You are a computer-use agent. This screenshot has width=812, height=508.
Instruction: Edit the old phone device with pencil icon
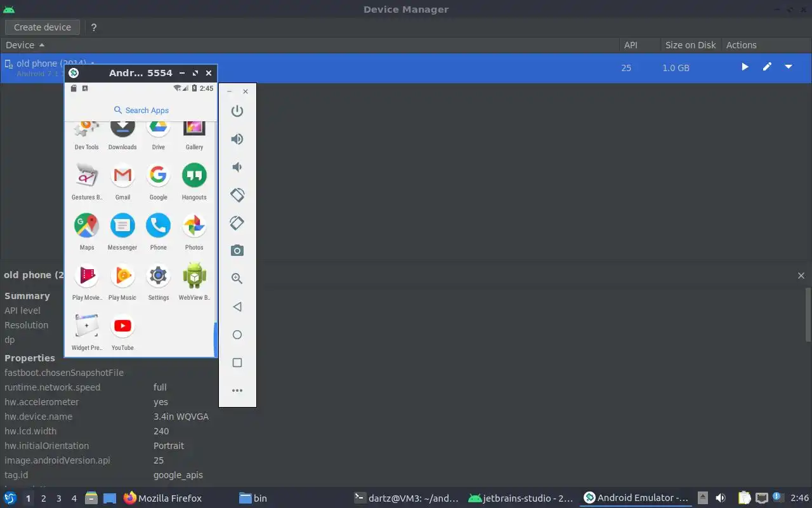click(767, 67)
